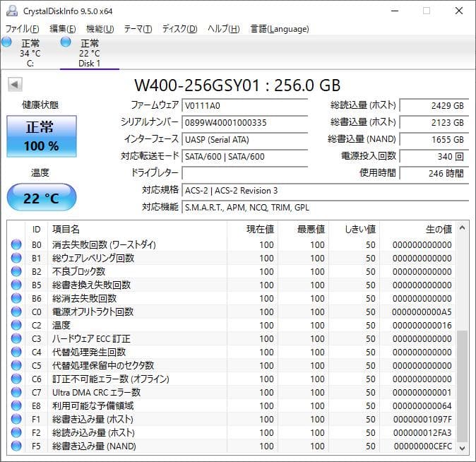Click the W400-256GSY01 : 256.0 GB model title

pyautogui.click(x=237, y=85)
